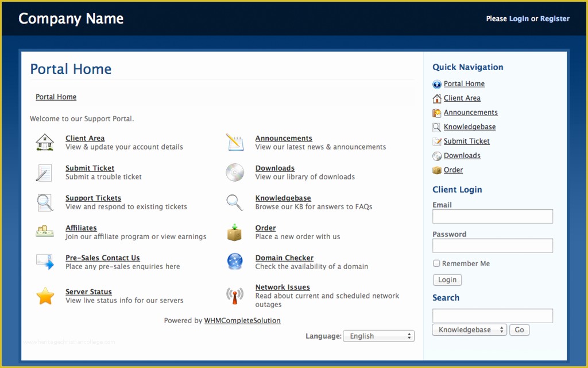Open the Knowledgebase main link
This screenshot has height=368, width=588.
coord(283,198)
